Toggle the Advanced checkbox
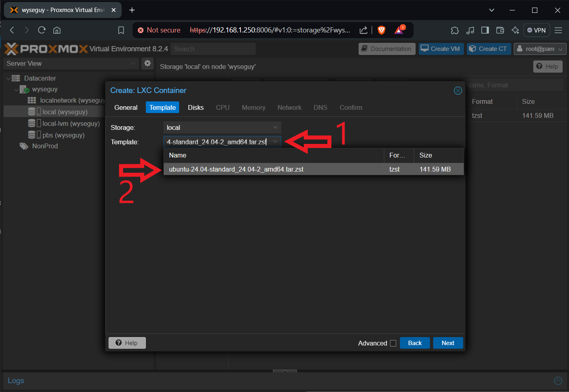The image size is (569, 392). click(x=393, y=343)
